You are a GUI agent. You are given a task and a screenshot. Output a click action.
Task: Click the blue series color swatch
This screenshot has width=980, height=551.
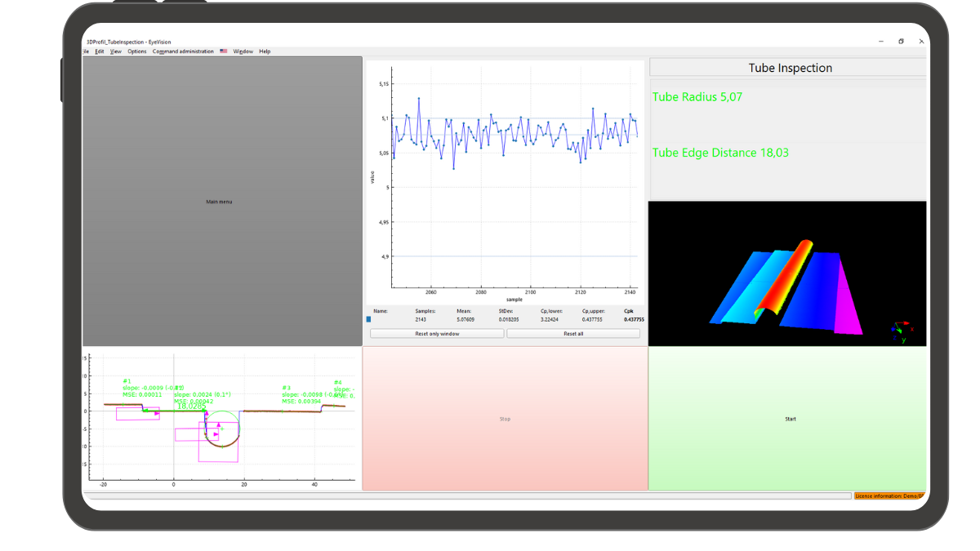click(x=368, y=320)
